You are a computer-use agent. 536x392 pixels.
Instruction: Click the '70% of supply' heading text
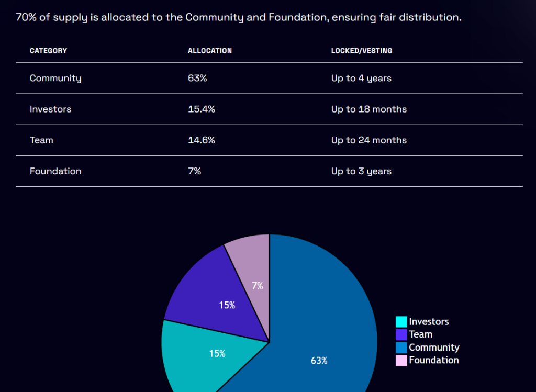[238, 17]
